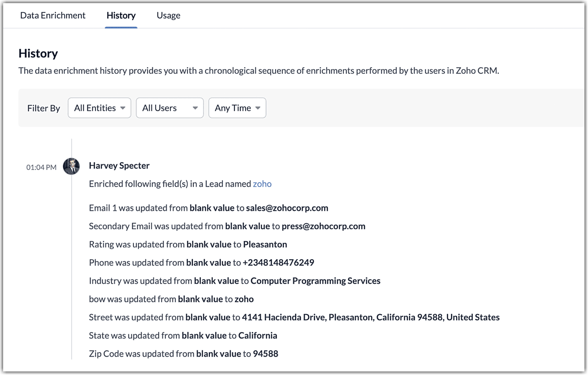This screenshot has width=588, height=375.
Task: Click the phone number +2348148476249
Action: click(278, 262)
